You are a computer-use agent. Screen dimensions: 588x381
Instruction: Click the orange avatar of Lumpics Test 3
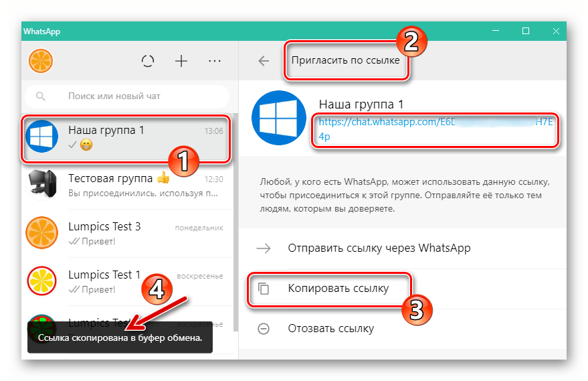(41, 232)
